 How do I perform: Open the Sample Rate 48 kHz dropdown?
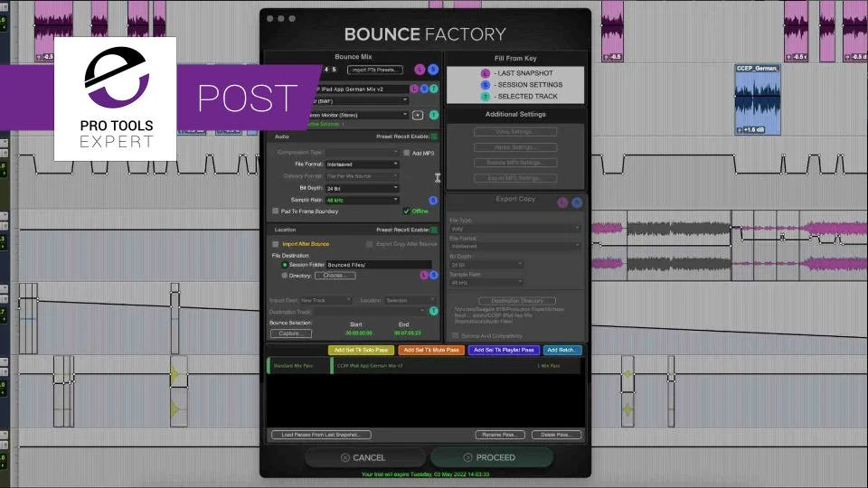(x=362, y=201)
